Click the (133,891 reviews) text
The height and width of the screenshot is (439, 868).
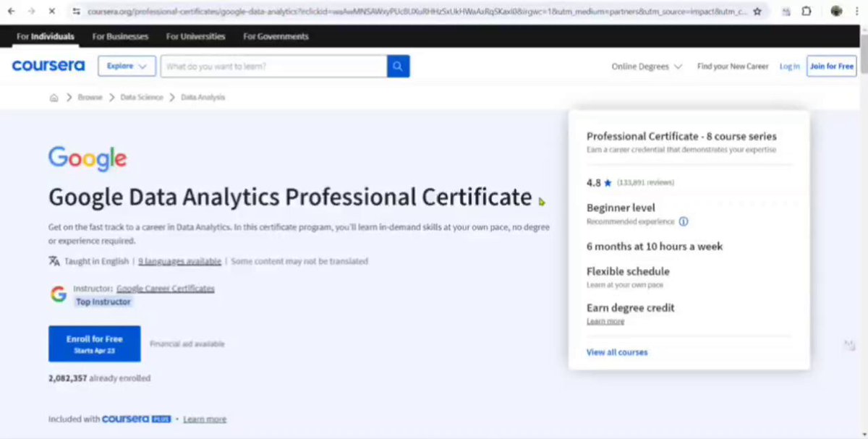(x=646, y=183)
